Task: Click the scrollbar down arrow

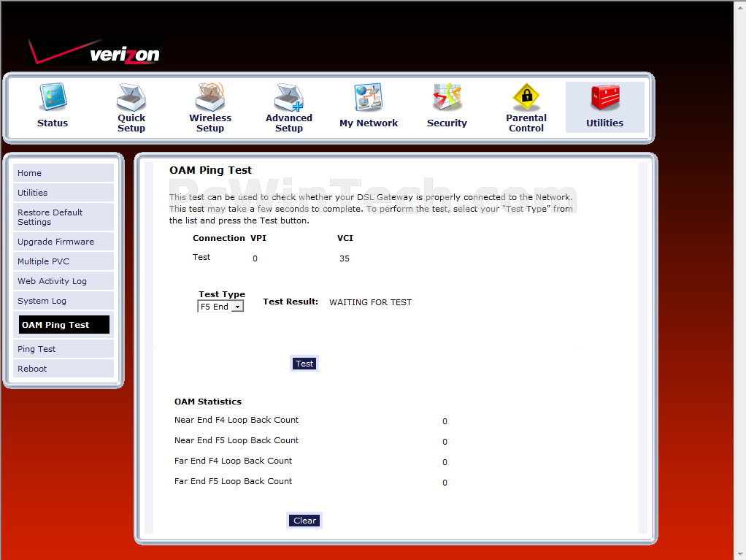Action: 740,554
